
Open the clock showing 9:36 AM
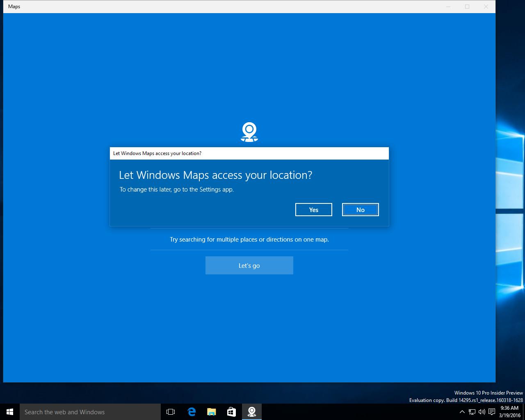click(x=509, y=412)
